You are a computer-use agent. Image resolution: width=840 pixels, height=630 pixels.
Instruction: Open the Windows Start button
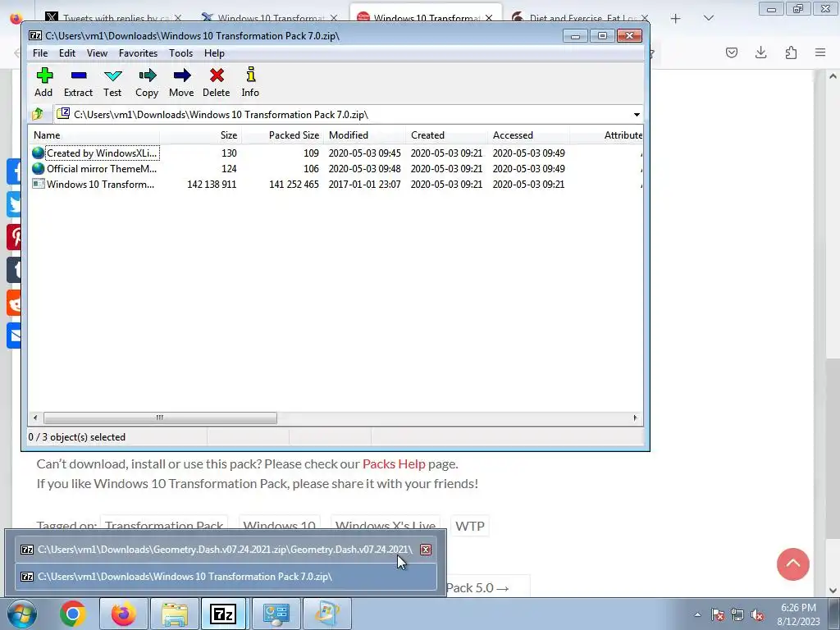coord(22,614)
